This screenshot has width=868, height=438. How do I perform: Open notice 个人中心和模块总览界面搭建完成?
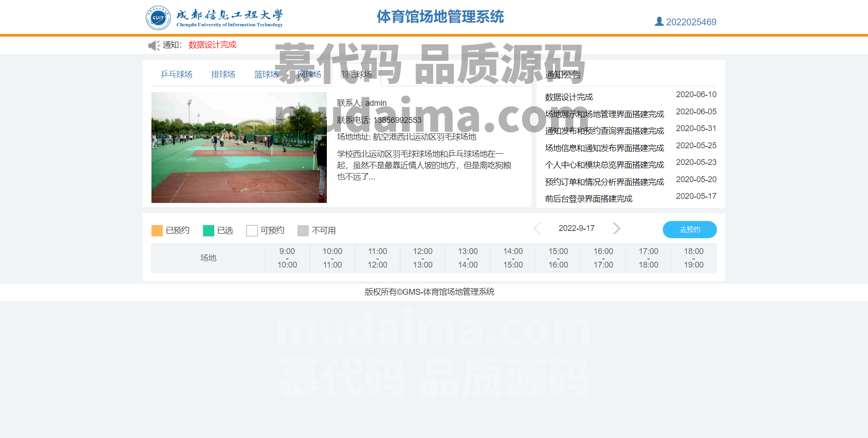pos(604,165)
